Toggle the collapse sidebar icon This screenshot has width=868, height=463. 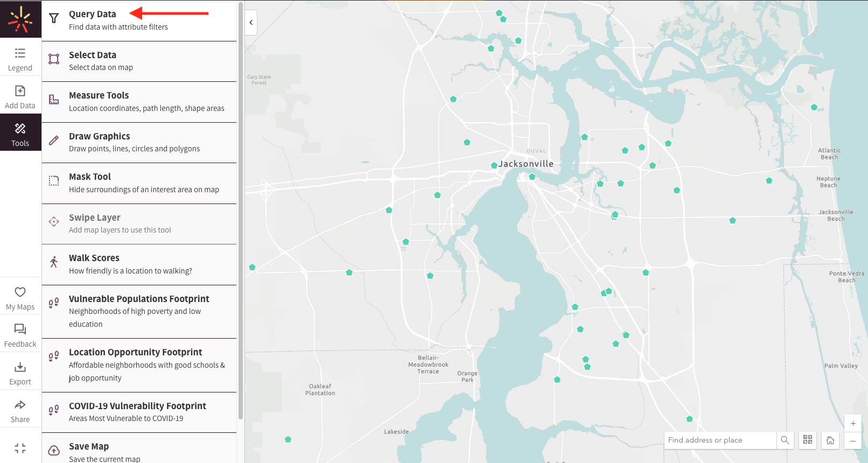pos(20,448)
